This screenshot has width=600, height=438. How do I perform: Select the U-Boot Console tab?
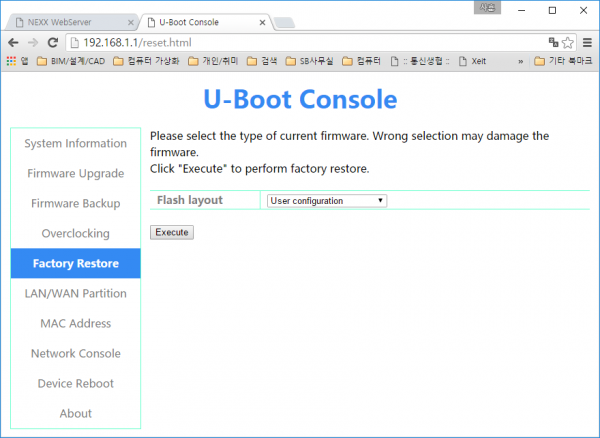(x=205, y=22)
